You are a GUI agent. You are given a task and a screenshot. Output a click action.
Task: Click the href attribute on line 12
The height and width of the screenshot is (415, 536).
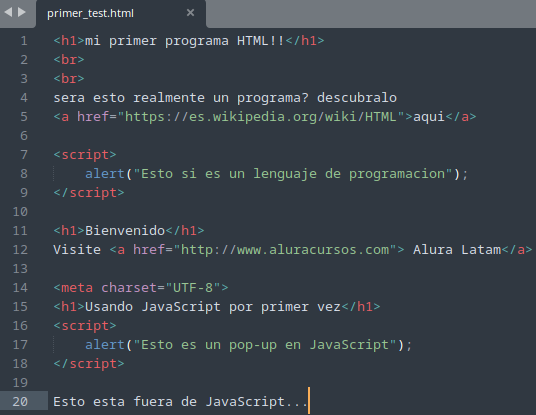[149, 250]
